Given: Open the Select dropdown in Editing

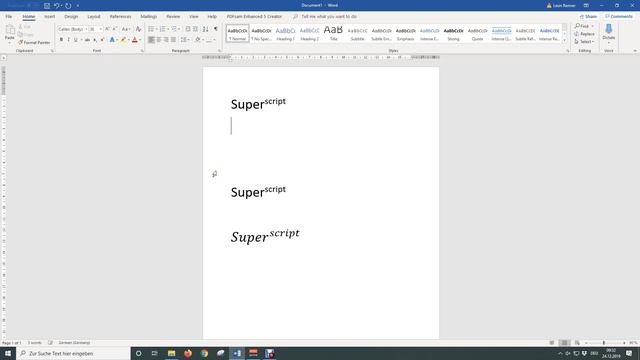Looking at the screenshot, I should (584, 42).
